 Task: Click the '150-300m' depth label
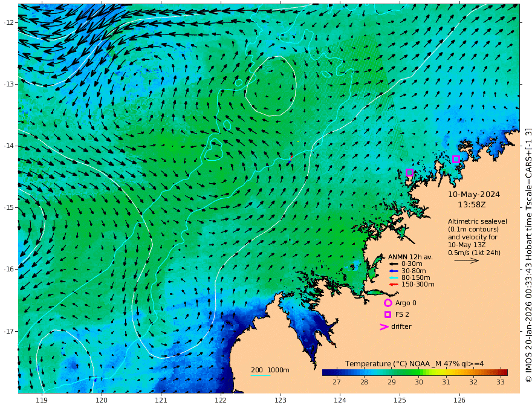tap(418, 285)
